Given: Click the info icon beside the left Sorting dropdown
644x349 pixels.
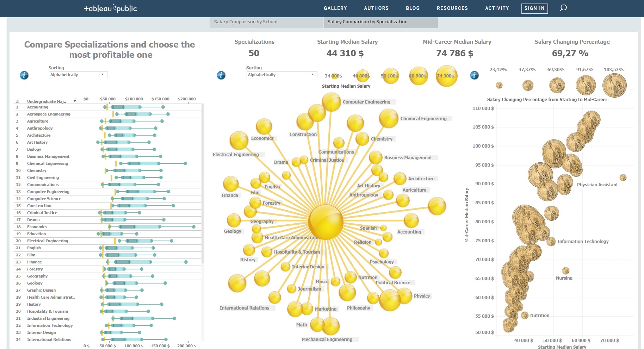Looking at the screenshot, I should point(24,75).
